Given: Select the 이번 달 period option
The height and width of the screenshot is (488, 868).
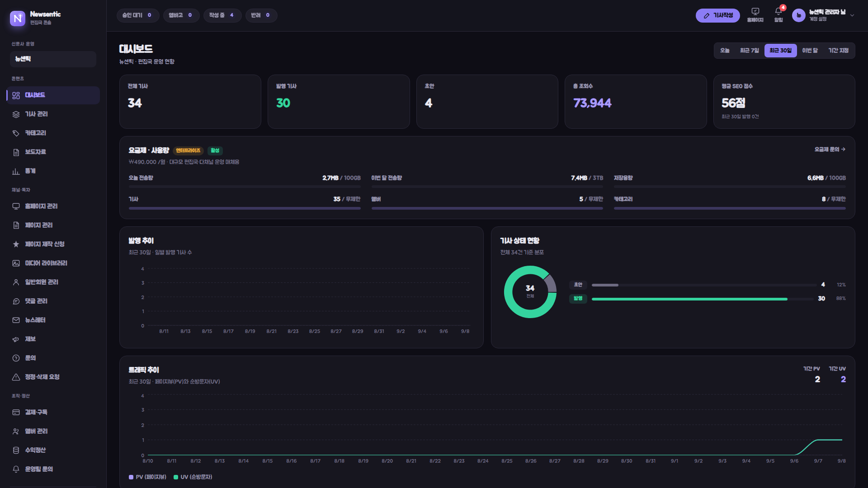Looking at the screenshot, I should click(x=810, y=51).
